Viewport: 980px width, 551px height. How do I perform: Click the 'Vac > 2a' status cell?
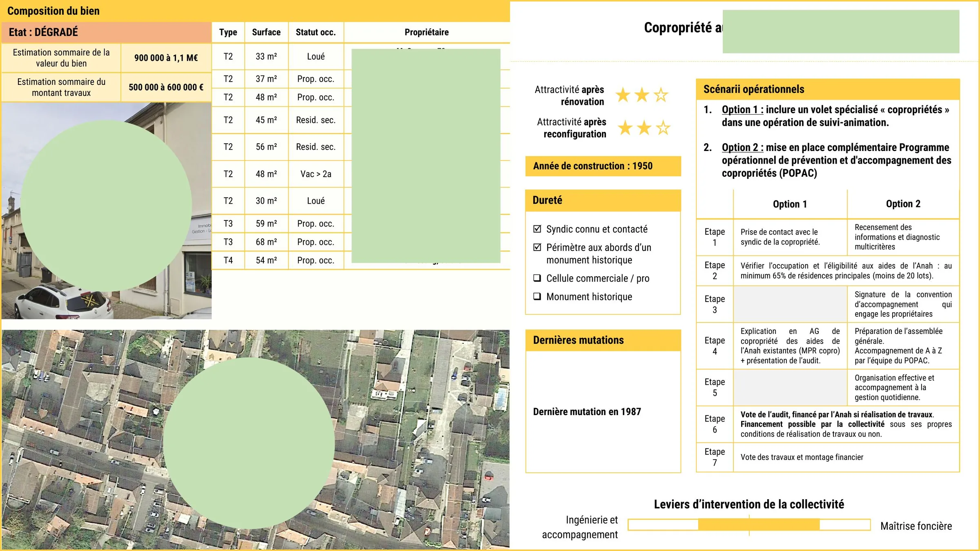(316, 174)
